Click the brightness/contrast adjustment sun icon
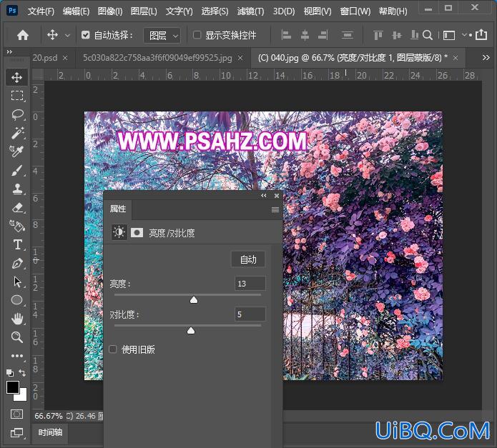The image size is (497, 448). (x=119, y=232)
